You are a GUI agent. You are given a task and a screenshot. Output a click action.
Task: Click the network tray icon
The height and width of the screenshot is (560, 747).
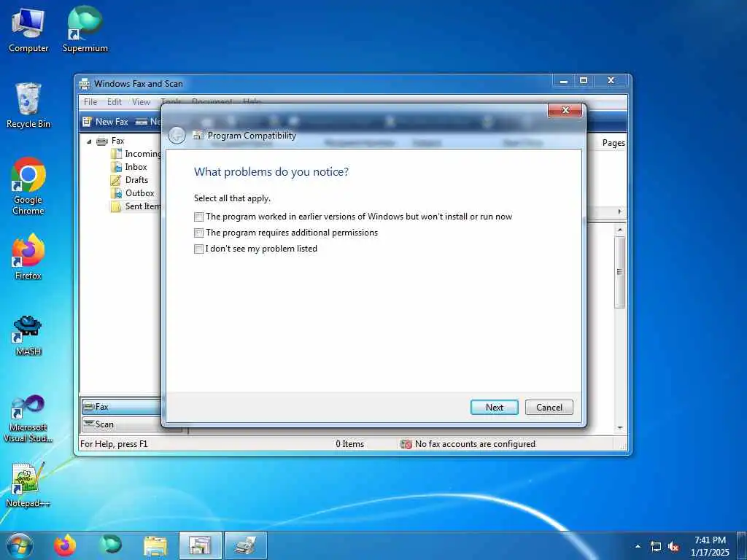pos(656,547)
